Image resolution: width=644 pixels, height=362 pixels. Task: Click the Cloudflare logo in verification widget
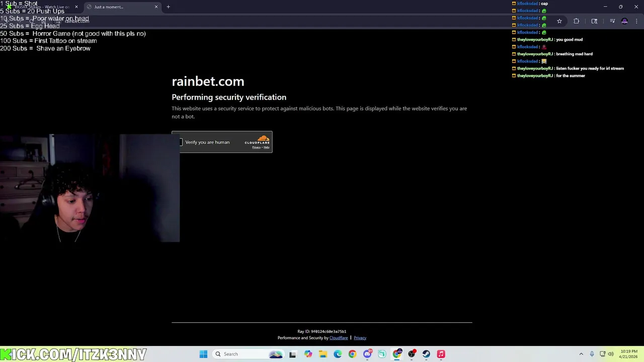click(x=257, y=140)
